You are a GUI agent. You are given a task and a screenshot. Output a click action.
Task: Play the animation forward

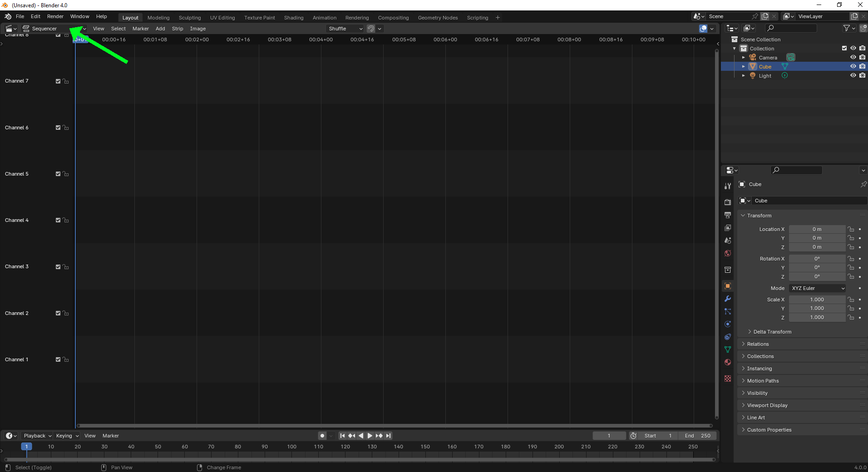[370, 436]
